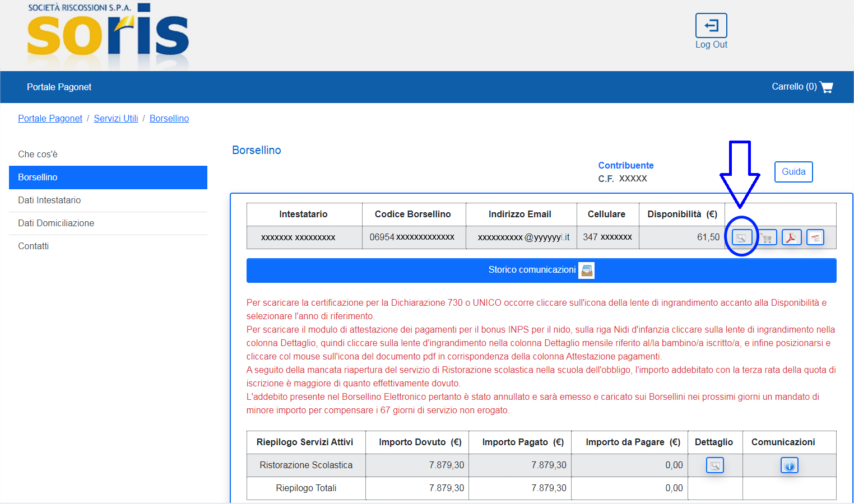
Task: Click the Guida button
Action: (793, 172)
